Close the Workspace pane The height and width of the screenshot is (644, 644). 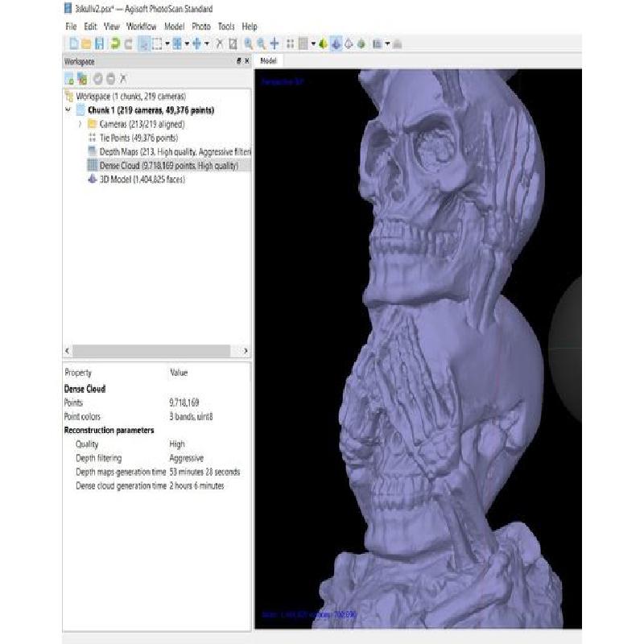pyautogui.click(x=246, y=61)
